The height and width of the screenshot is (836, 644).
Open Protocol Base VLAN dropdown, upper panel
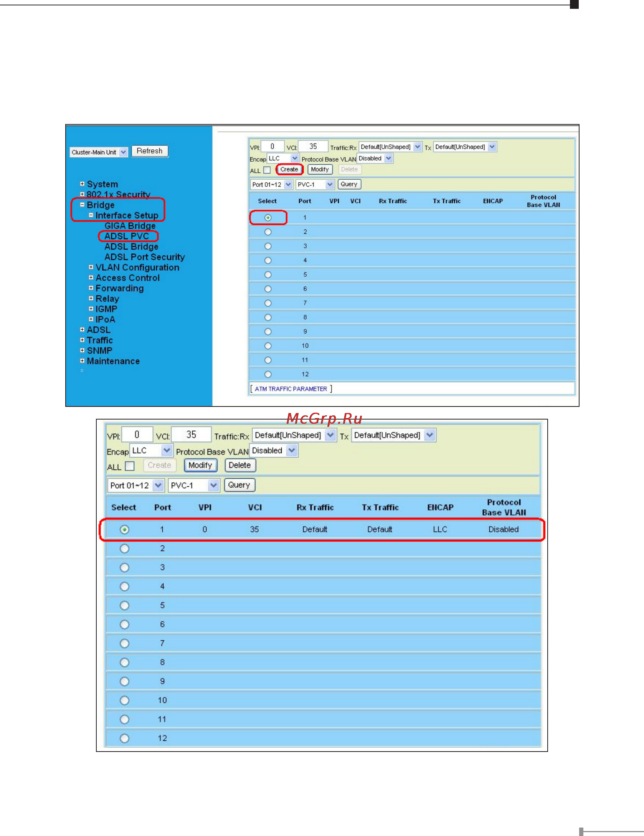375,158
